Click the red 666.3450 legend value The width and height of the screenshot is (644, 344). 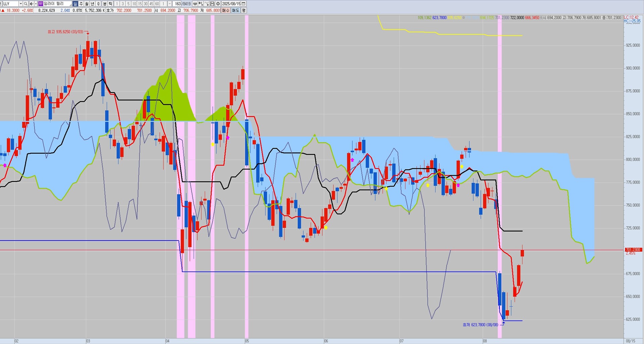[x=532, y=18]
